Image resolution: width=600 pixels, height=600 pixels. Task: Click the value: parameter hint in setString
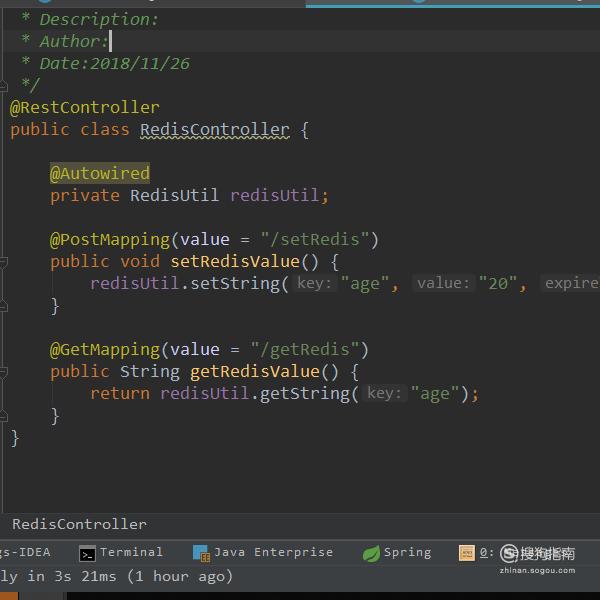[443, 284]
